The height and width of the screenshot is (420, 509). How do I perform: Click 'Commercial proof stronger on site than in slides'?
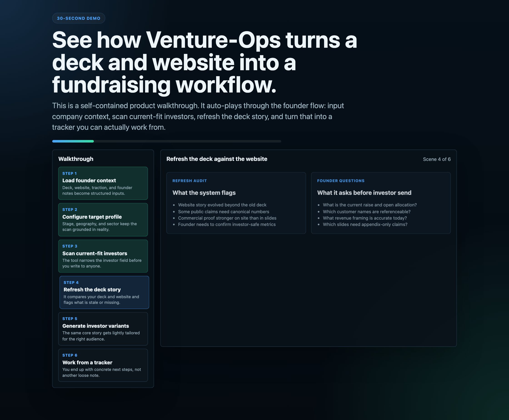tap(227, 218)
